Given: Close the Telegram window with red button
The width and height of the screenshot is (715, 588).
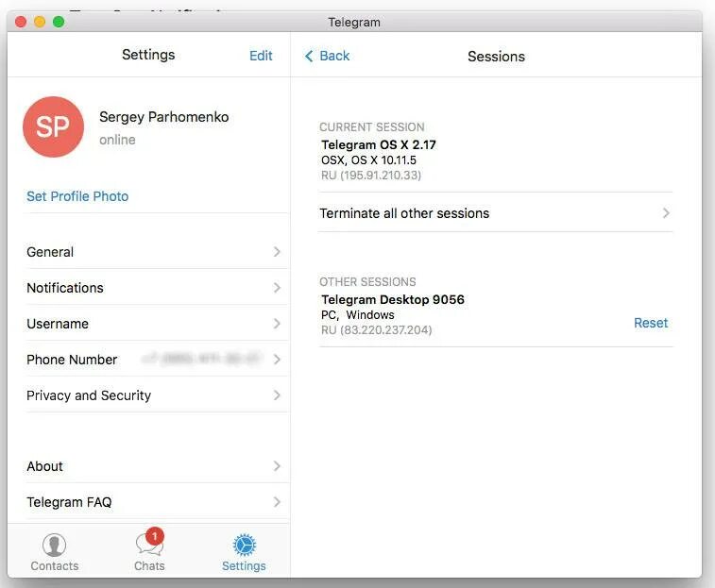Looking at the screenshot, I should click(x=21, y=22).
